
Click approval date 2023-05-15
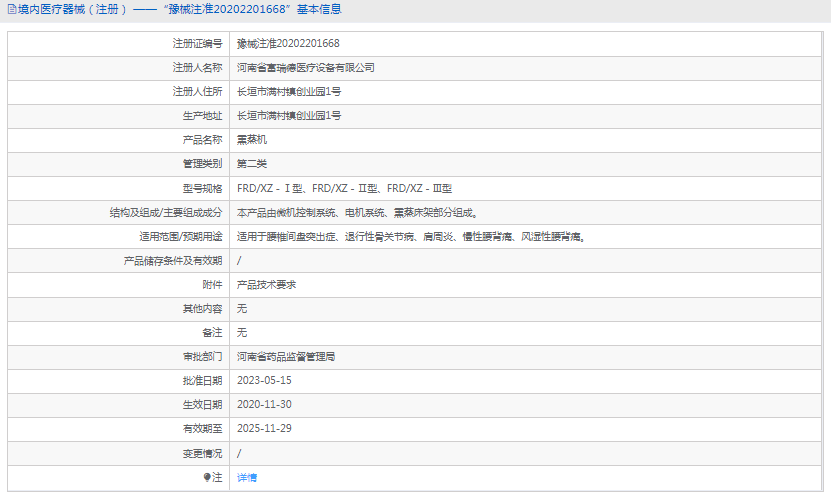[264, 381]
